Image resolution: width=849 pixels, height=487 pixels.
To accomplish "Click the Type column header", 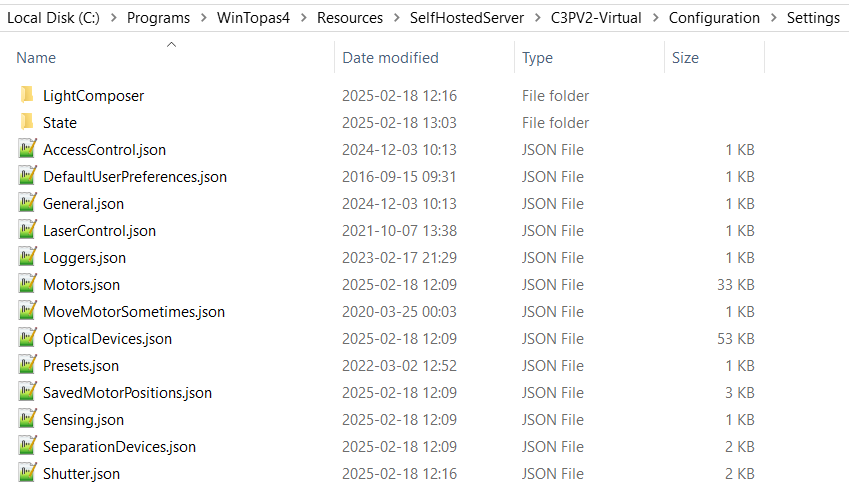I will [537, 57].
